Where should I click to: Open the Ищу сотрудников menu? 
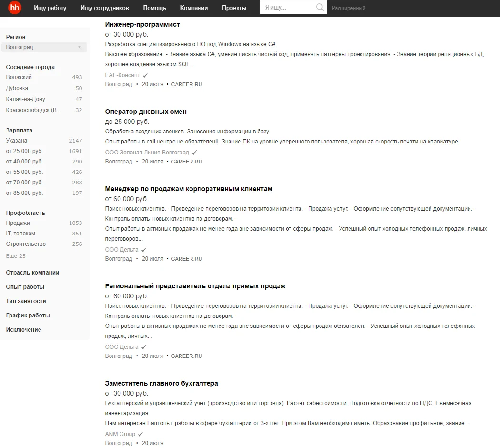(x=105, y=8)
